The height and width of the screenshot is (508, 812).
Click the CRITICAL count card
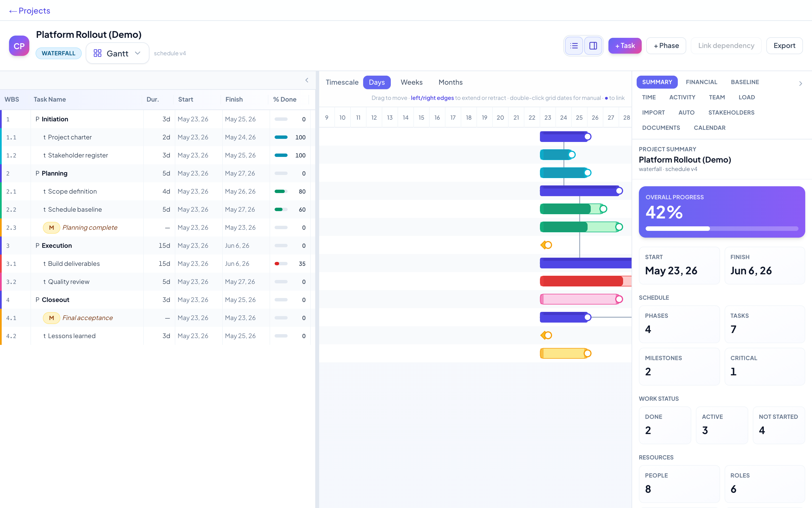pyautogui.click(x=765, y=367)
